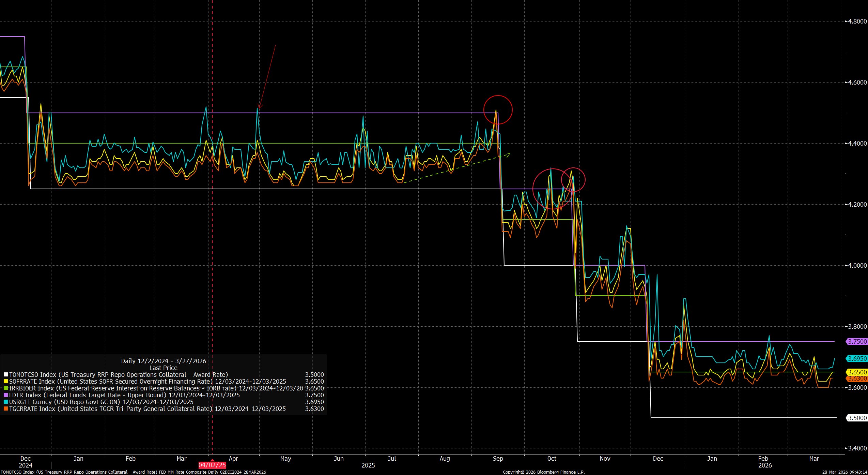This screenshot has height=475, width=868.
Task: Select the red arrow annotation near April
Action: click(267, 76)
